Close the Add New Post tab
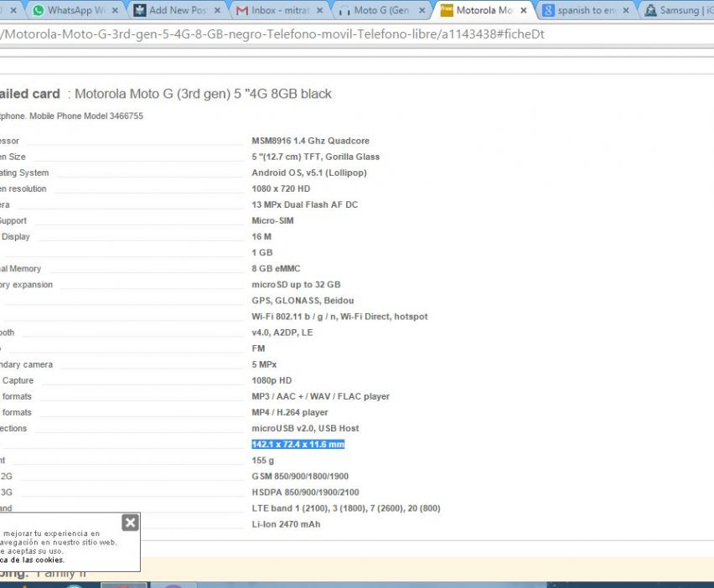The width and height of the screenshot is (714, 588). pos(218,11)
